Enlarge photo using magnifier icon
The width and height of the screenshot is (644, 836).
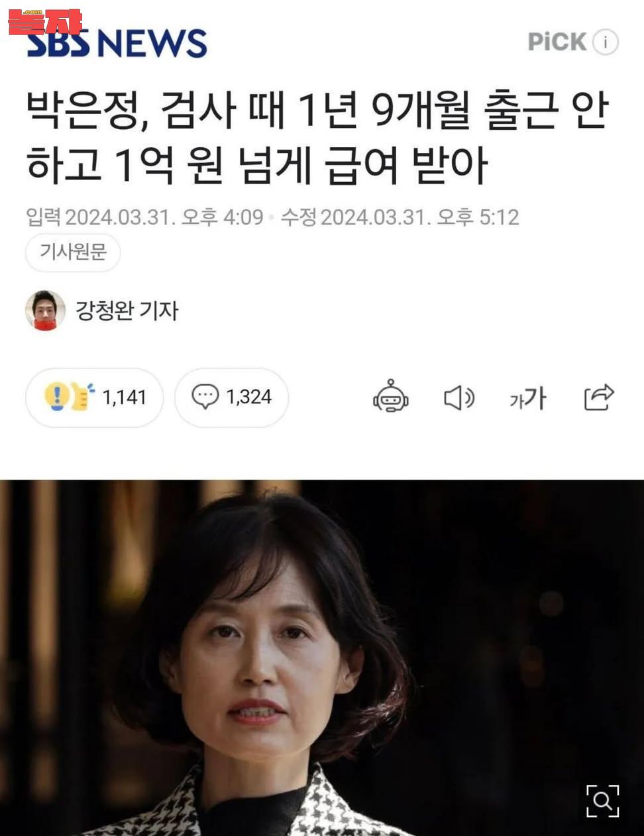click(x=602, y=801)
